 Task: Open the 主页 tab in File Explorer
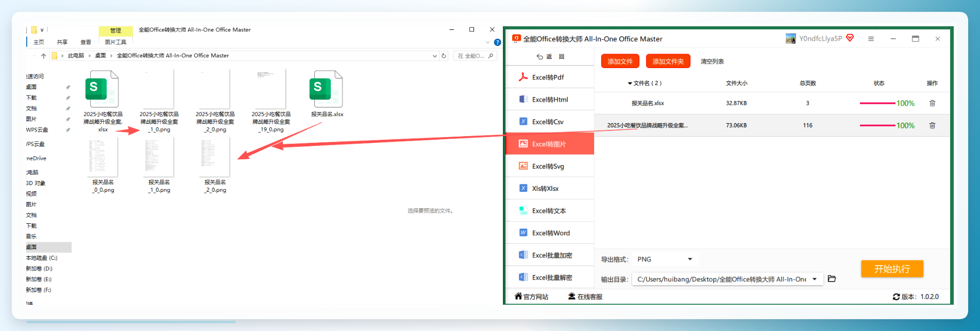click(39, 42)
